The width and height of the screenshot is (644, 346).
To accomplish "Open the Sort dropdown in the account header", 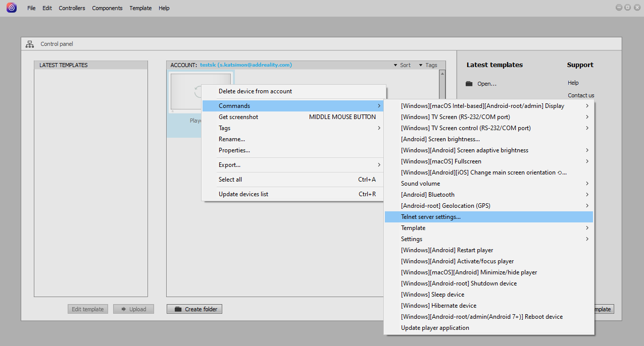I will pyautogui.click(x=402, y=65).
